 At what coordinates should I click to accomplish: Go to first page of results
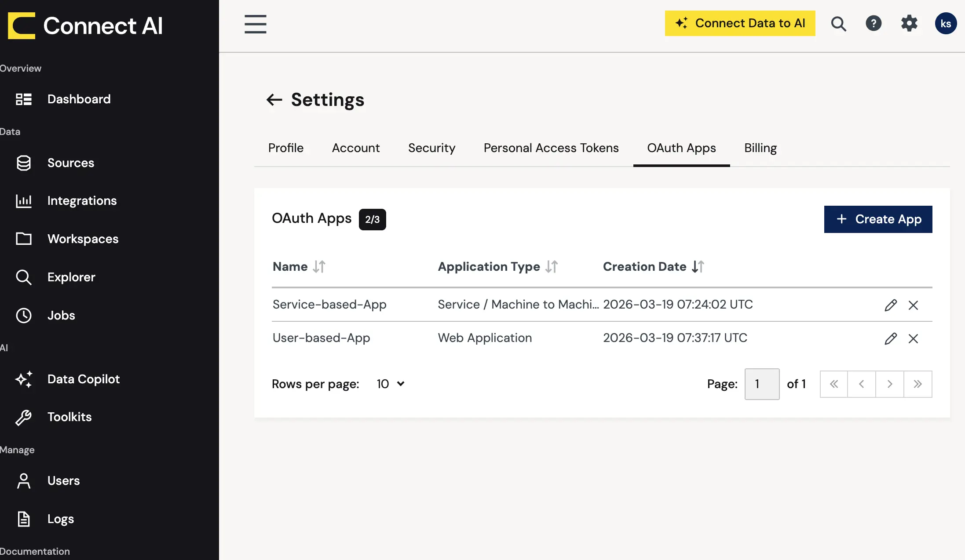click(x=833, y=384)
